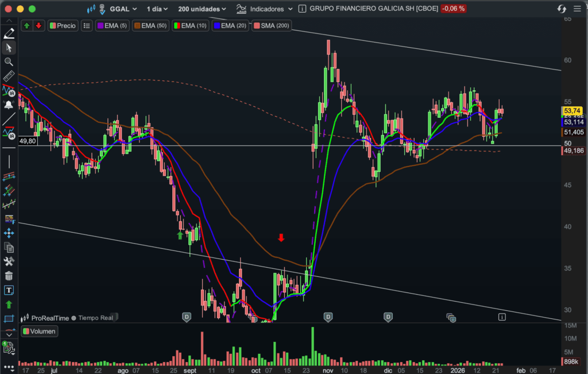Open the '200 unidades' dropdown
The height and width of the screenshot is (374, 588).
(x=202, y=9)
